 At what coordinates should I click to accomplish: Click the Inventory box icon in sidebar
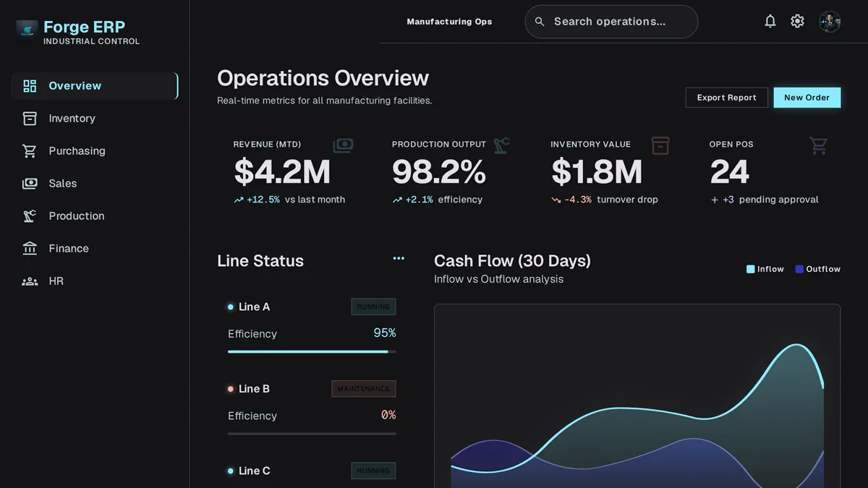(x=30, y=119)
